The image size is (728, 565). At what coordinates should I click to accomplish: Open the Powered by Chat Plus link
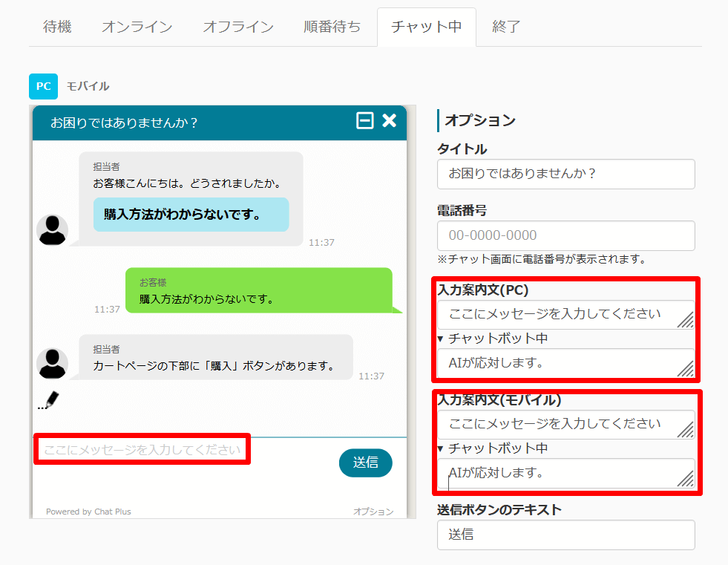tap(88, 511)
